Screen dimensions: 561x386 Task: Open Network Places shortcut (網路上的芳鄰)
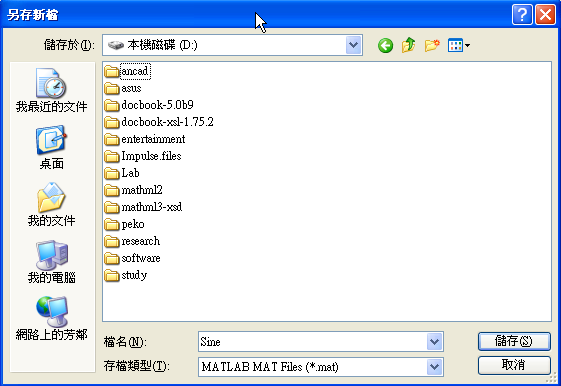pyautogui.click(x=51, y=318)
